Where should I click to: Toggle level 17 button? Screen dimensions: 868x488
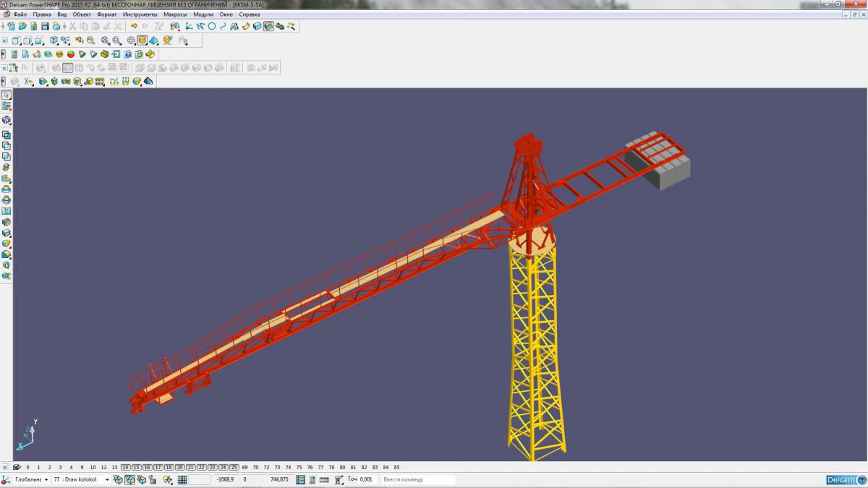pyautogui.click(x=158, y=467)
